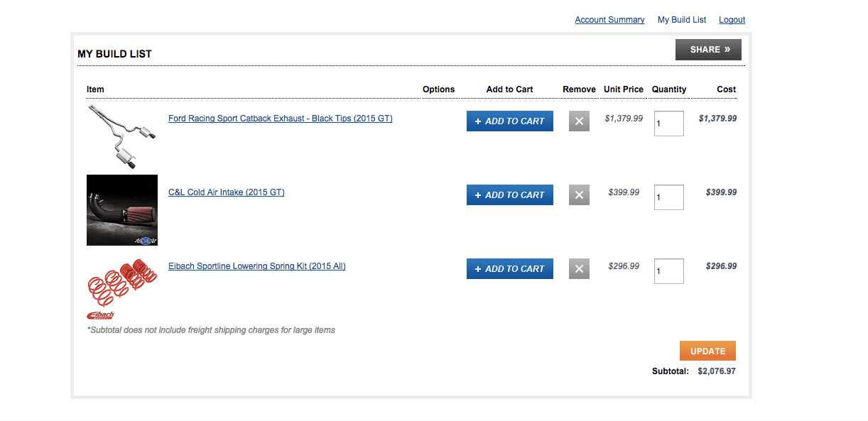This screenshot has width=868, height=421.
Task: Click the orange Update button
Action: pyautogui.click(x=707, y=351)
